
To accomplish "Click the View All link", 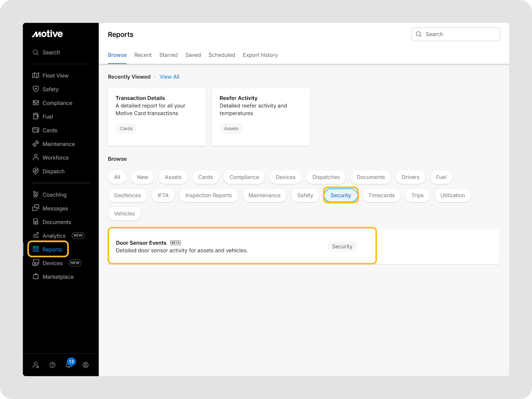I will click(x=169, y=77).
